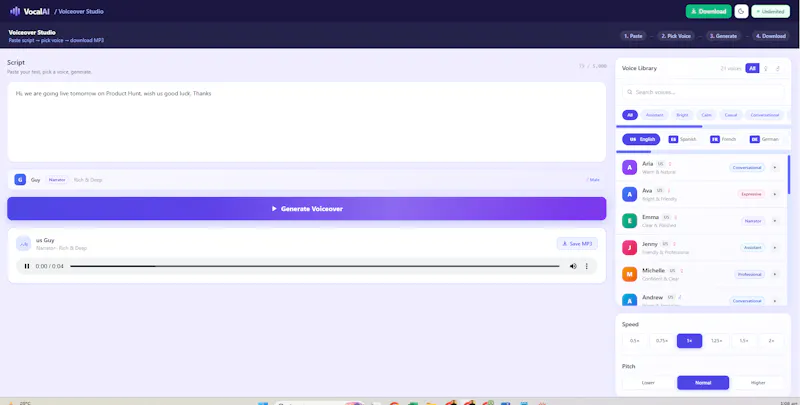Go to step 2. Pick Voice
This screenshot has height=405, width=800.
(x=676, y=36)
